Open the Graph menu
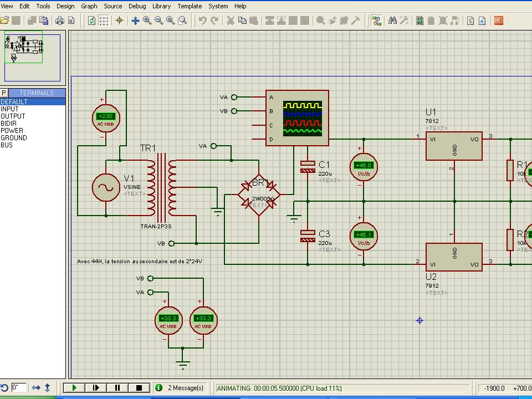The image size is (532, 399). click(x=89, y=6)
